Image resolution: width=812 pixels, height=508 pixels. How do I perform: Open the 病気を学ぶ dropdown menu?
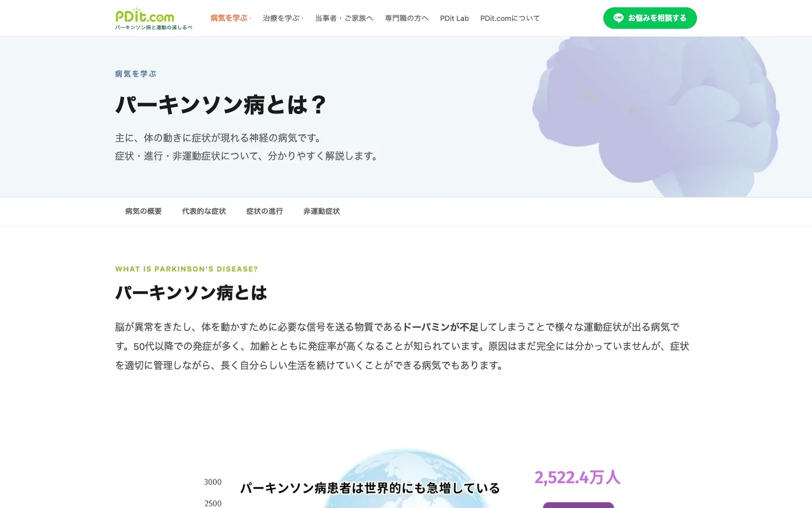point(231,18)
